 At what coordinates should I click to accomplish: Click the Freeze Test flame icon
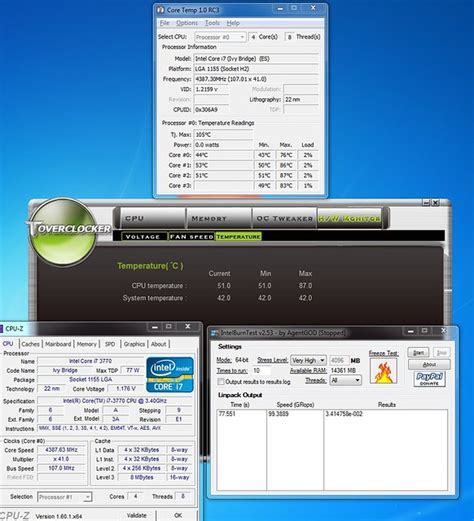click(x=383, y=371)
